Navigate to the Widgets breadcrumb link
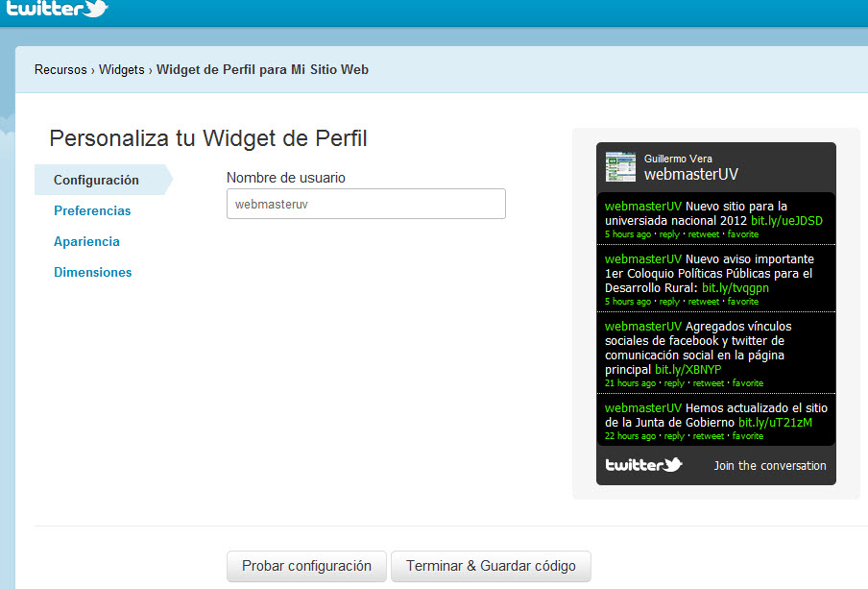The width and height of the screenshot is (868, 589). coord(122,70)
